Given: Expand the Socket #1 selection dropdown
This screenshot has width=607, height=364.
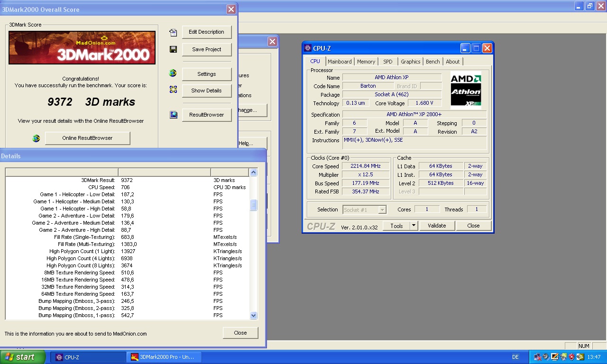Looking at the screenshot, I should pyautogui.click(x=382, y=209).
